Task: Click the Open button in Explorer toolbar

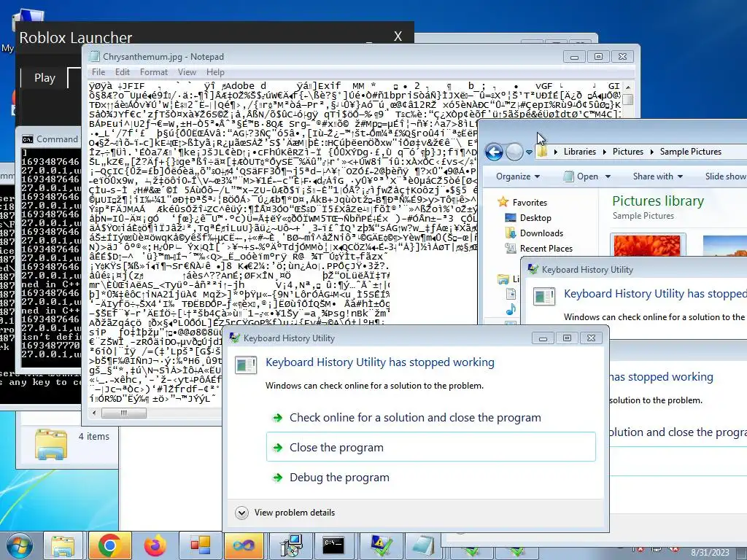Action: tap(581, 176)
